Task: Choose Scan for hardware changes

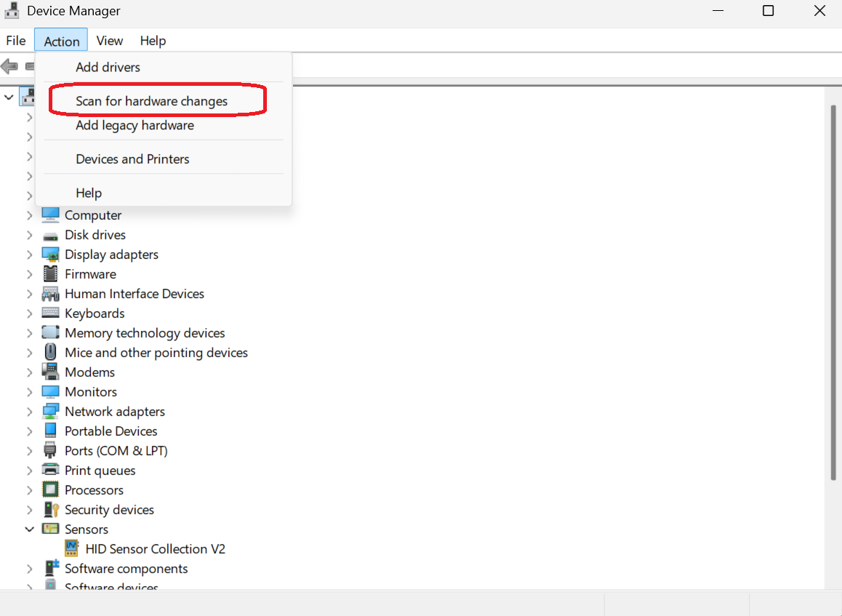Action: pyautogui.click(x=151, y=101)
